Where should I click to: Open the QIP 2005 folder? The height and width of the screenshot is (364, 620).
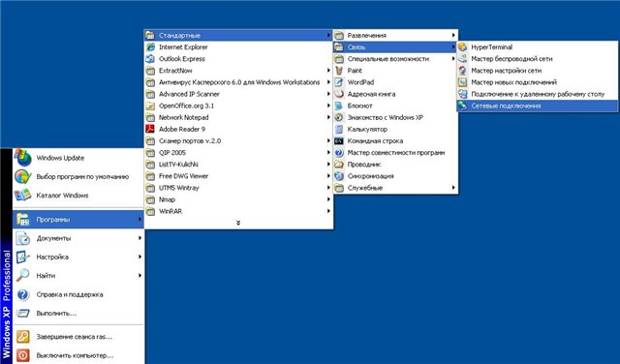pos(238,153)
